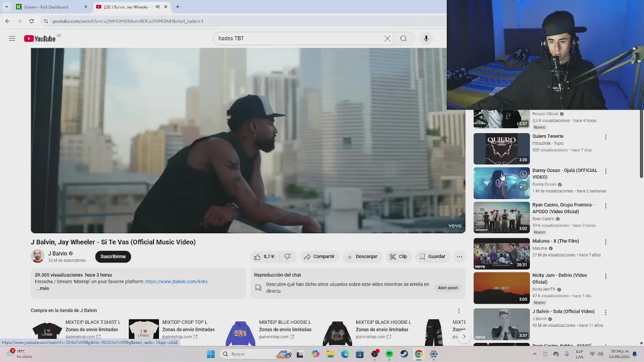Go to the YouTube home logo
This screenshot has width=644, height=362.
pos(40,39)
